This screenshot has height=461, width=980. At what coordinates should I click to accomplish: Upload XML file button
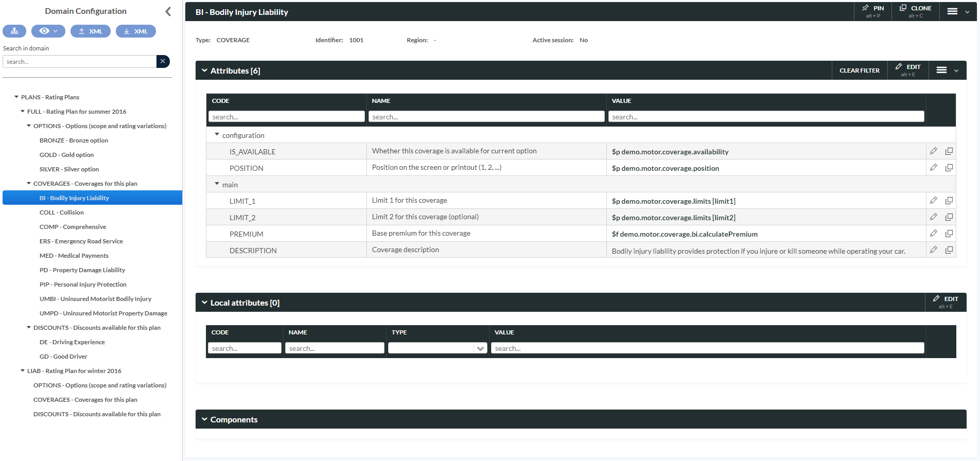click(91, 31)
